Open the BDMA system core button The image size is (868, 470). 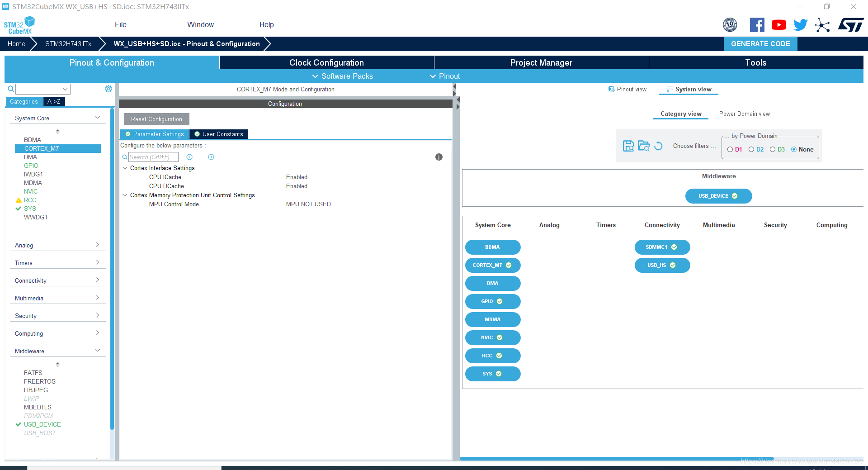tap(493, 247)
